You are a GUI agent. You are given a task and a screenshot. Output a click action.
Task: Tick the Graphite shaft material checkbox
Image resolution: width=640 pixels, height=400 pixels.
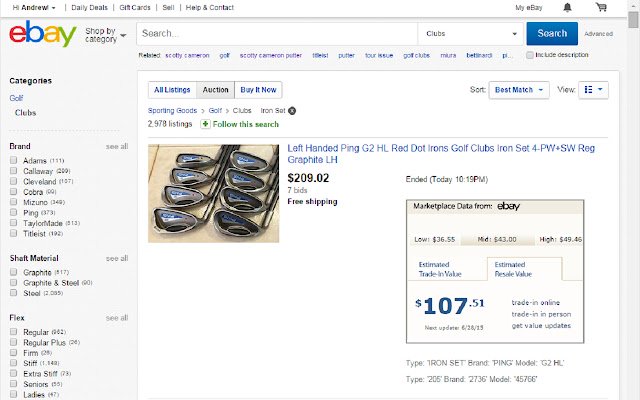point(13,272)
